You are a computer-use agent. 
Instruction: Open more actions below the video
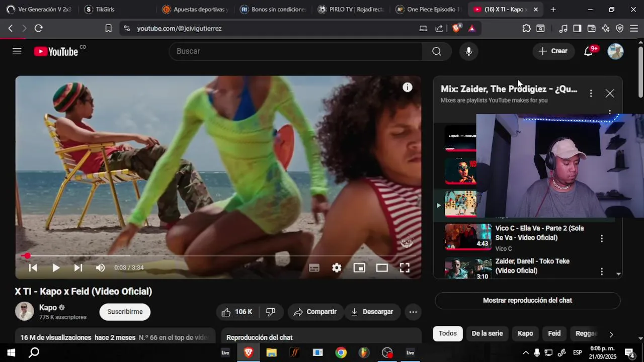click(x=413, y=312)
